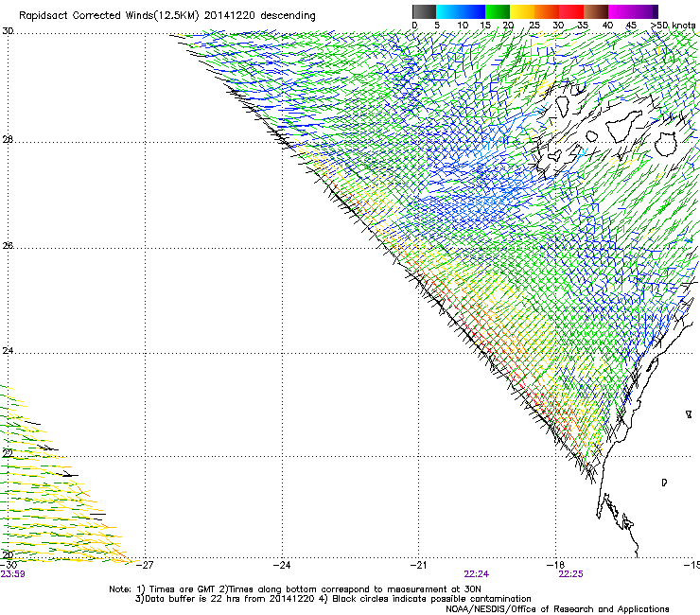Click the note line starting "Note: 1) Times are GMT"
The image size is (700, 615).
click(295, 589)
